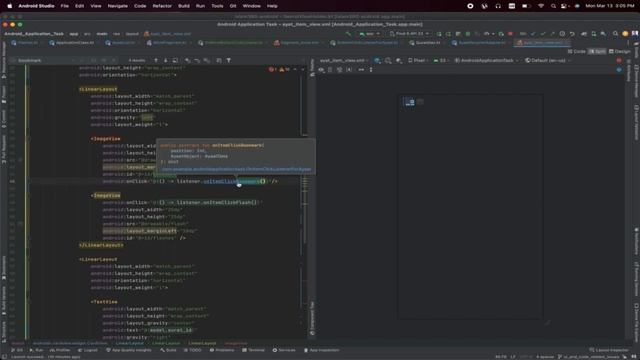Click the design surface layers icon

378,60
